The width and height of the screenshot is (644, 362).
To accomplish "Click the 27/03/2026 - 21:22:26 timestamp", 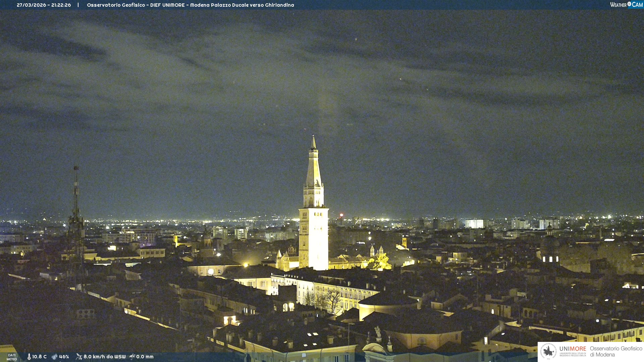I will pyautogui.click(x=44, y=5).
